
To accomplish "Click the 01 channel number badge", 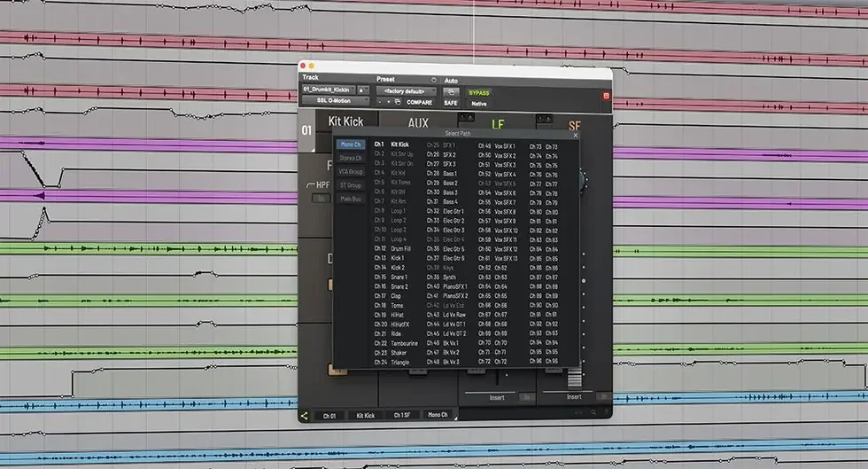I will pos(306,130).
